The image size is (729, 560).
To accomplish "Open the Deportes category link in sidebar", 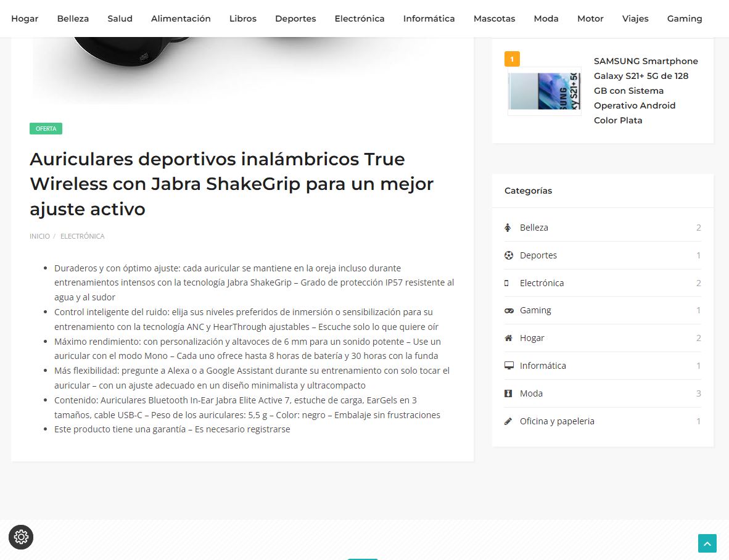I will (x=538, y=255).
